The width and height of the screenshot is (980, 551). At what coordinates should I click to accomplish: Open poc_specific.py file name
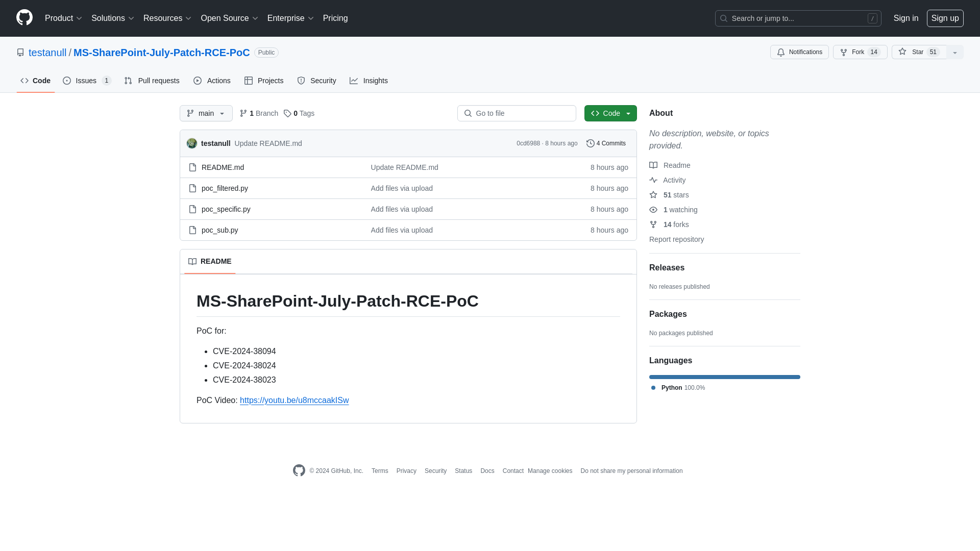coord(226,209)
